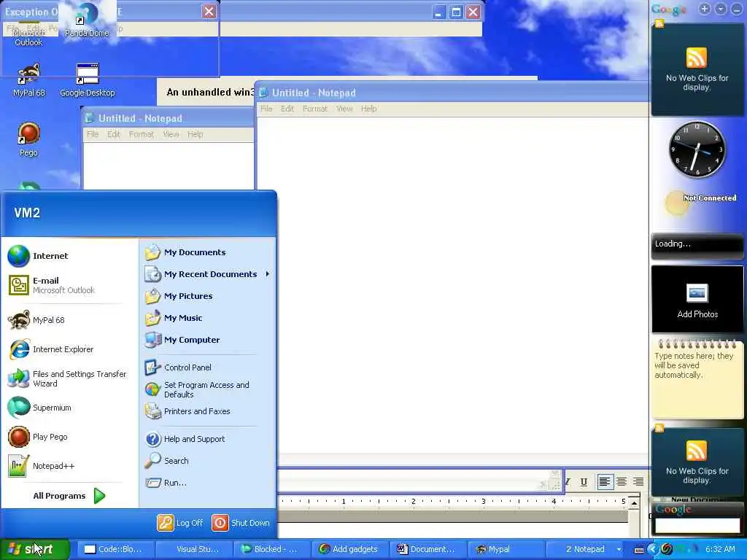Open the Google sidebar options dropdown arrow
The image size is (747, 560).
pos(720,9)
